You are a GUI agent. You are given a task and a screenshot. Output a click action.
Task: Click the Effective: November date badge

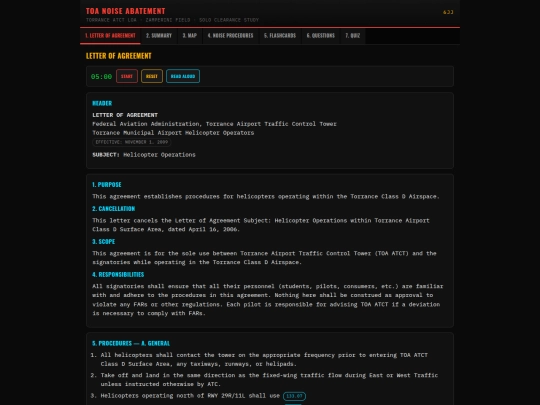[x=132, y=142]
